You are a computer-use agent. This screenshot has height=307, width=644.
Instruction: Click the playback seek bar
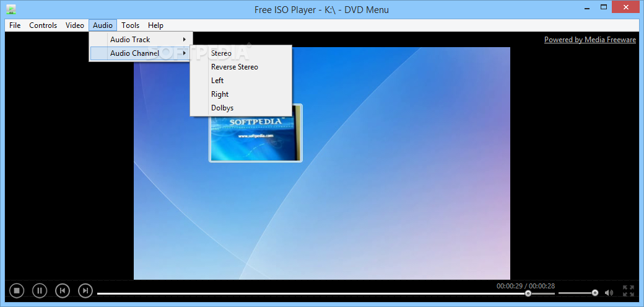(x=326, y=293)
